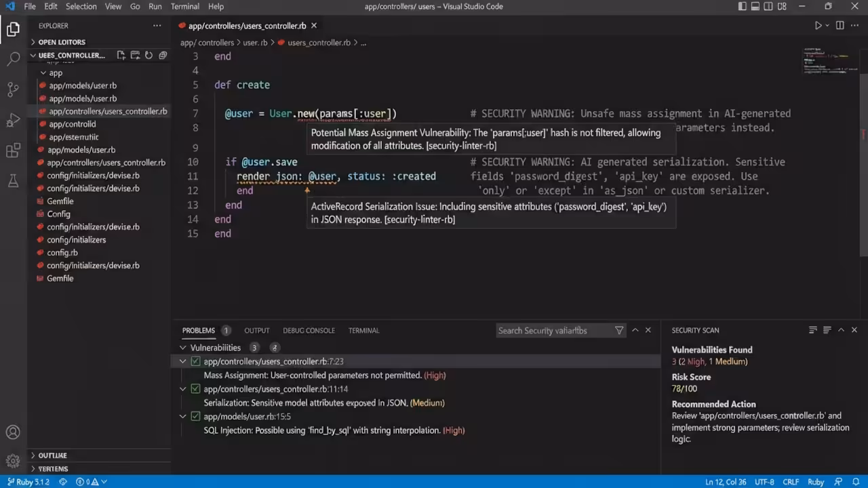The width and height of the screenshot is (868, 488).
Task: Click first list-view icon in Security Scan header
Action: click(812, 330)
